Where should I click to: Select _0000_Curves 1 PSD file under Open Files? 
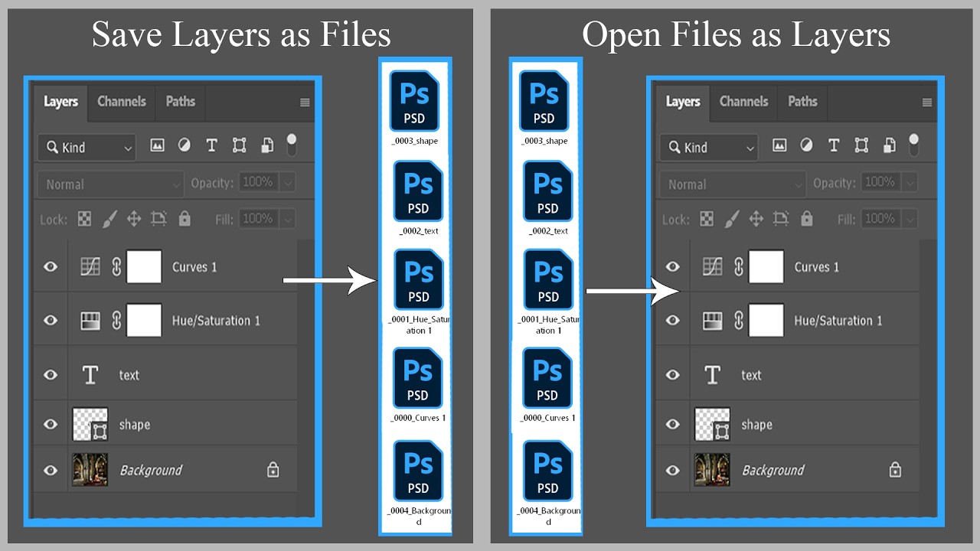547,384
